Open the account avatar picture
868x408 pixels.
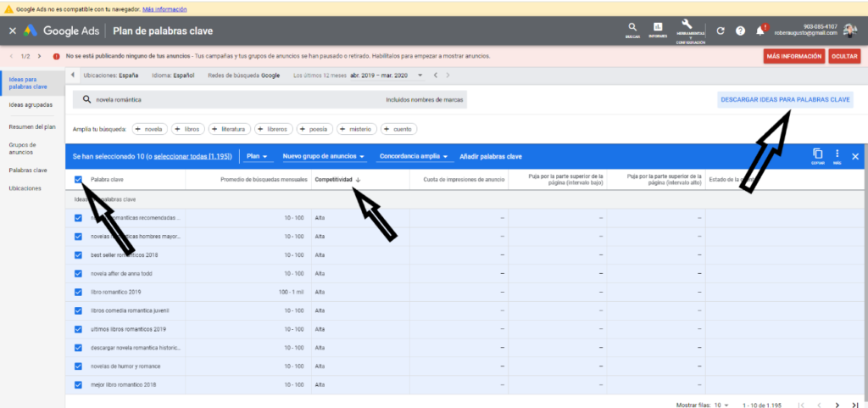tap(849, 31)
